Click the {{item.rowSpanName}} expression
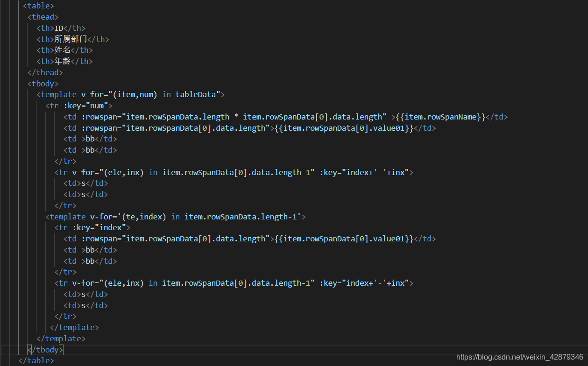 click(x=440, y=117)
